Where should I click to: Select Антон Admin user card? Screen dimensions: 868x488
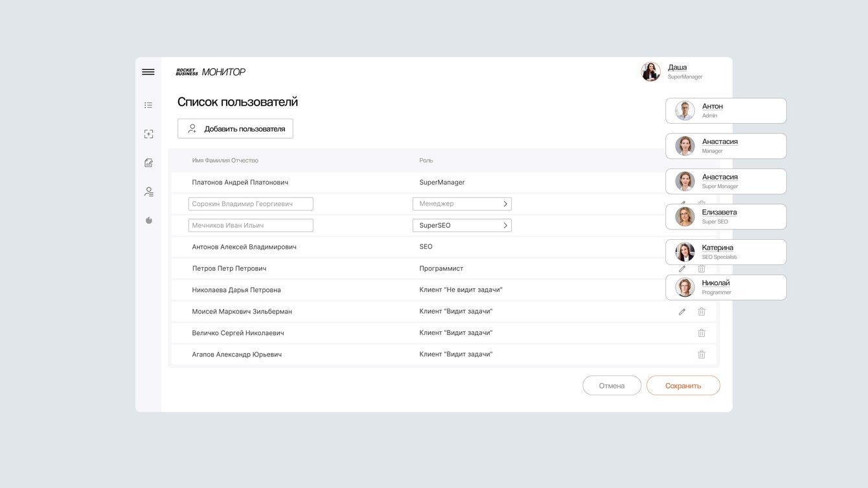(x=725, y=111)
